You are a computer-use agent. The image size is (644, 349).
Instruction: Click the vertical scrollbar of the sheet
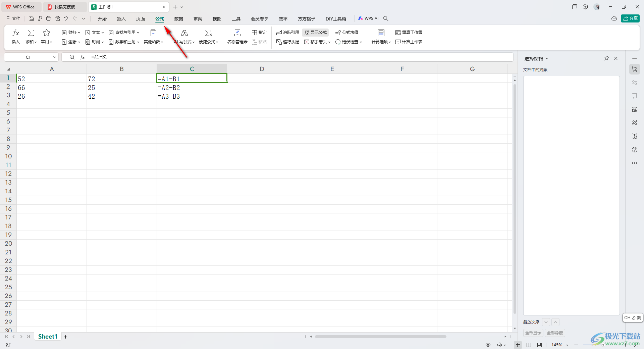[x=515, y=198]
